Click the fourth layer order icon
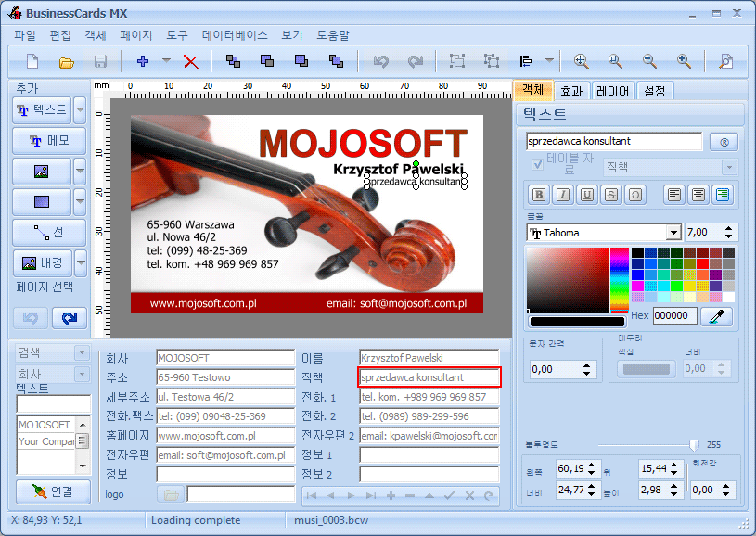Viewport: 756px width, 536px height. click(336, 61)
